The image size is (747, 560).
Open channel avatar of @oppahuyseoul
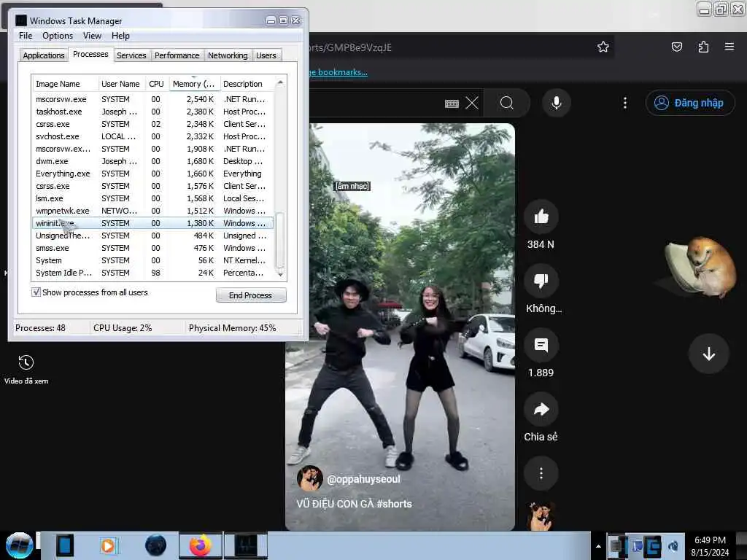309,478
